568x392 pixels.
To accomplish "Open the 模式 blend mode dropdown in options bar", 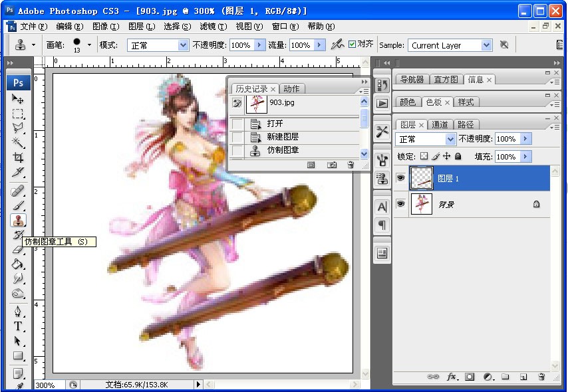I will pos(158,45).
